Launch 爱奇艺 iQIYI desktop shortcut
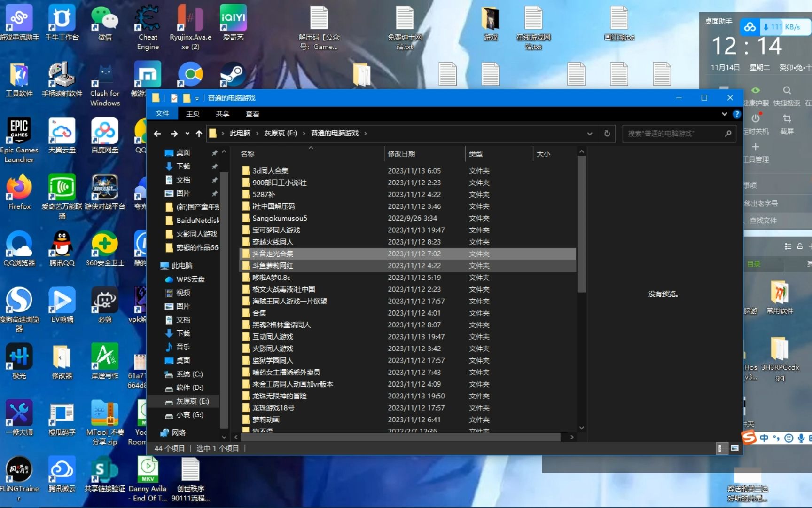Screen dimensions: 812x508 click(x=233, y=23)
